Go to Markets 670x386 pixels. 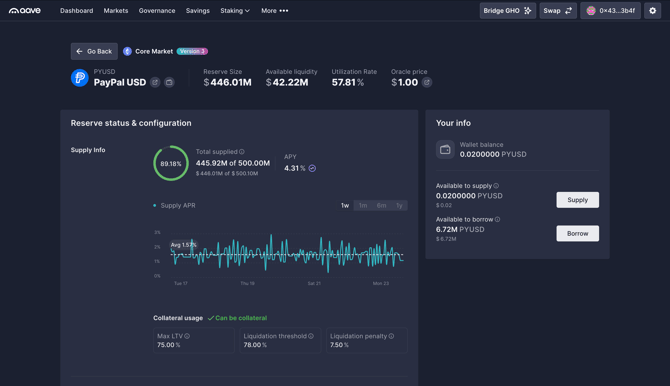[116, 11]
